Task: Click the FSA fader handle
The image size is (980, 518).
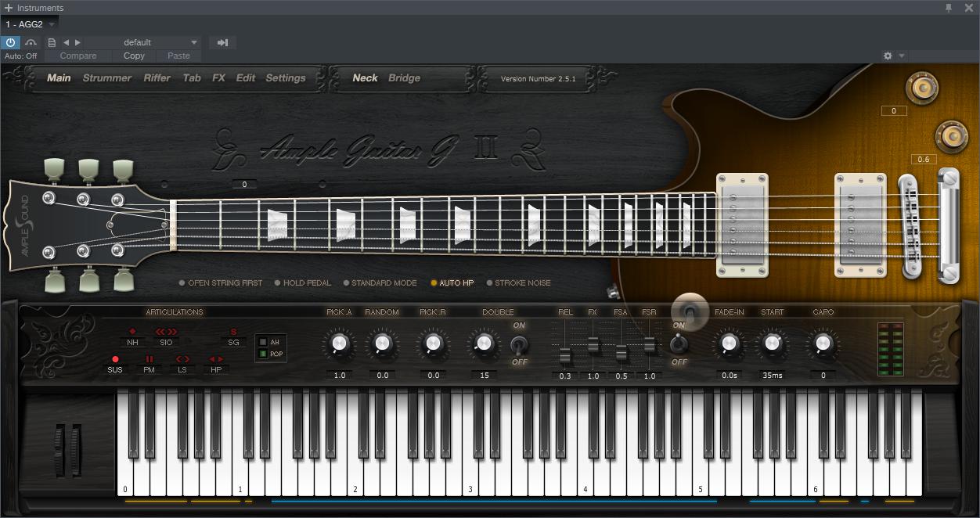Action: tap(621, 352)
